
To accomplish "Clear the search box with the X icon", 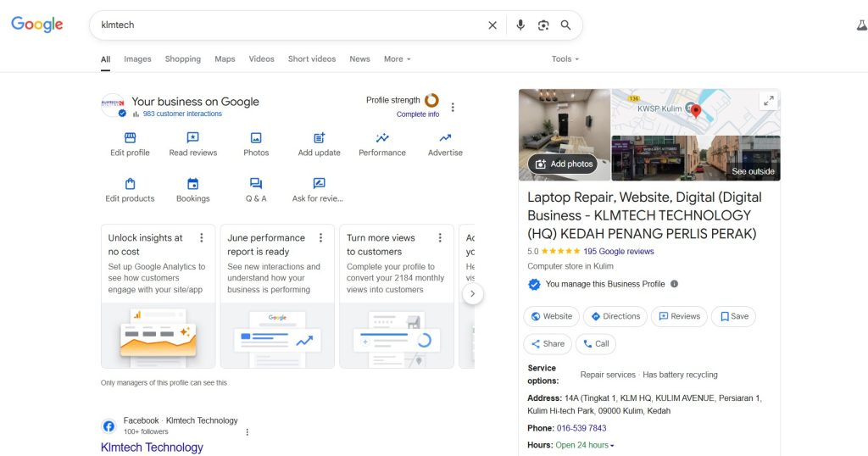I will pos(492,25).
